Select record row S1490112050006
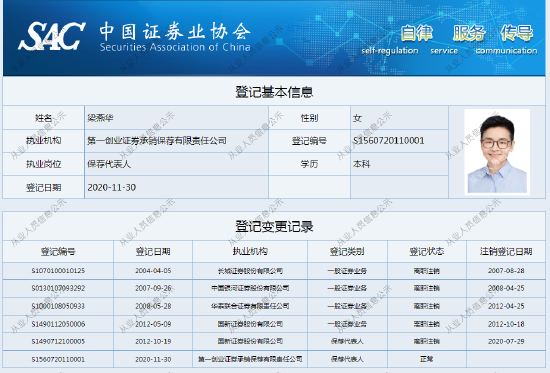This screenshot has width=550, height=373. tap(274, 324)
